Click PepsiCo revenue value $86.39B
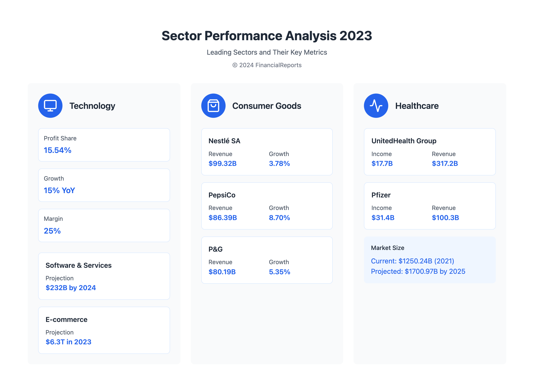 (223, 218)
